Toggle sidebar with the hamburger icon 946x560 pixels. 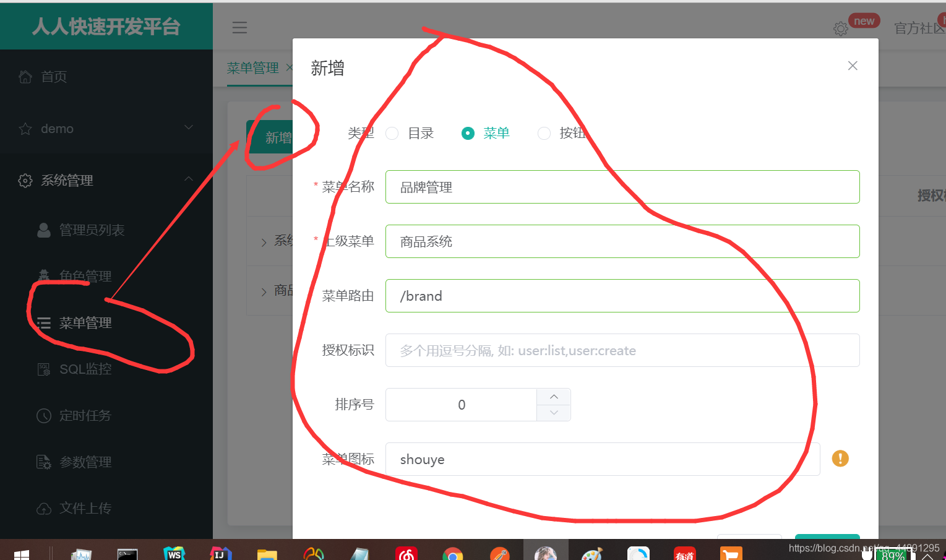point(239,27)
